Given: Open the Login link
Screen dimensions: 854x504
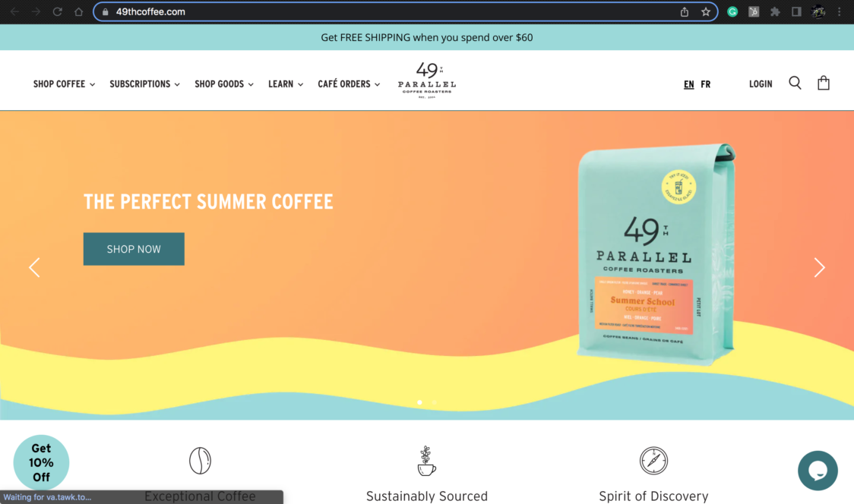Looking at the screenshot, I should point(761,83).
